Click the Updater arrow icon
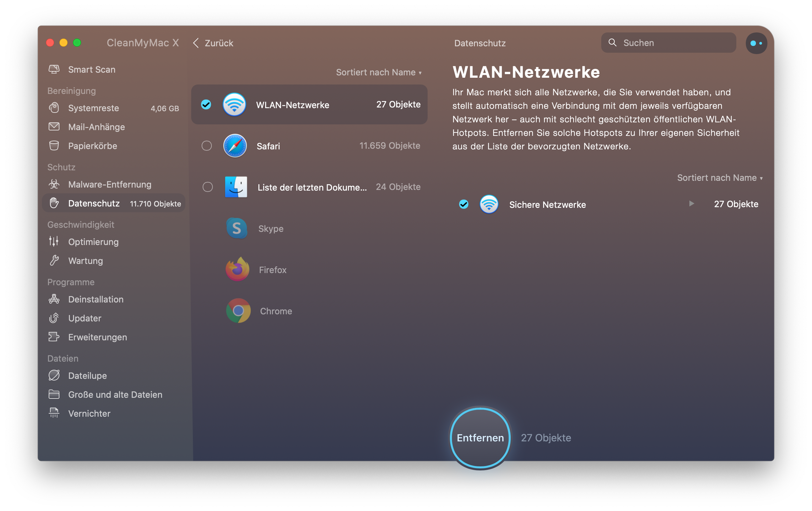The width and height of the screenshot is (812, 511). coord(54,318)
